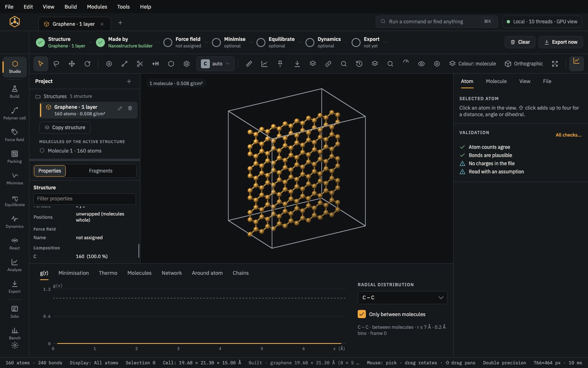Open the C auto element dropdown
The width and height of the screenshot is (588, 368).
pos(216,64)
